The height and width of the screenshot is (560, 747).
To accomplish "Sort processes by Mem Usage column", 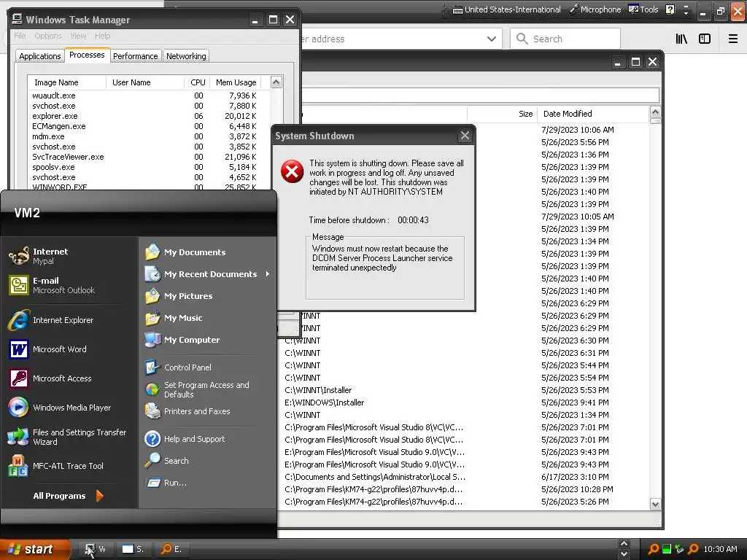I will [236, 82].
